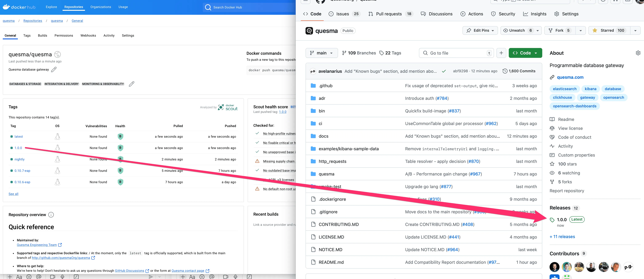Open the main branch dropdown

coord(322,53)
